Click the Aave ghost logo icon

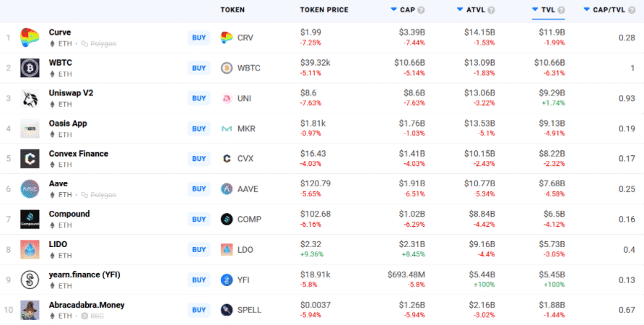(30, 188)
